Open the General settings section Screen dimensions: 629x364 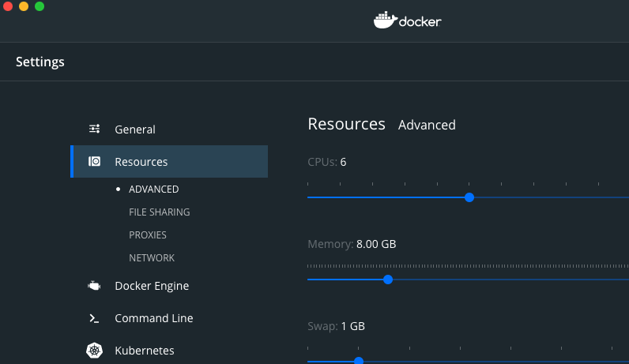(135, 129)
